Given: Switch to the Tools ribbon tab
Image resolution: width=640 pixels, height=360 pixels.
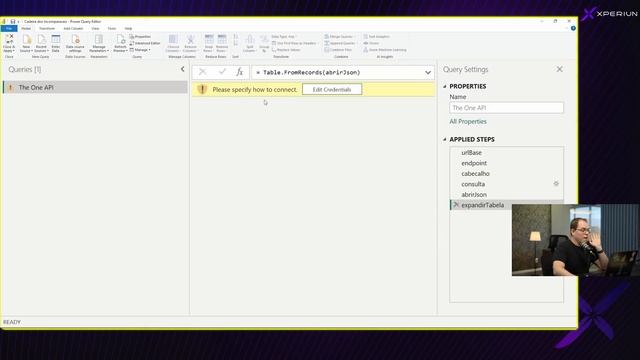Looking at the screenshot, I should pyautogui.click(x=111, y=29).
